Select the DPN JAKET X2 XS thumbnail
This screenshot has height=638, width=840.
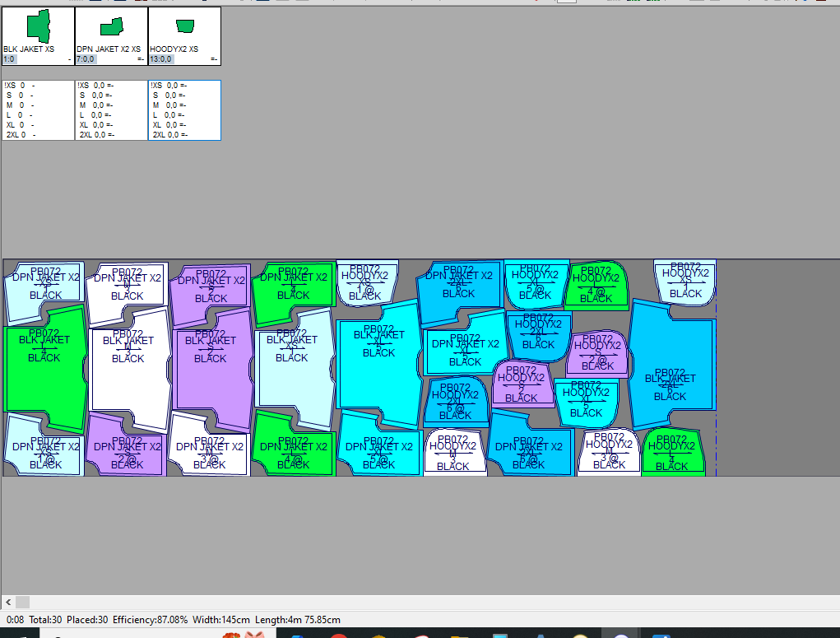(111, 27)
